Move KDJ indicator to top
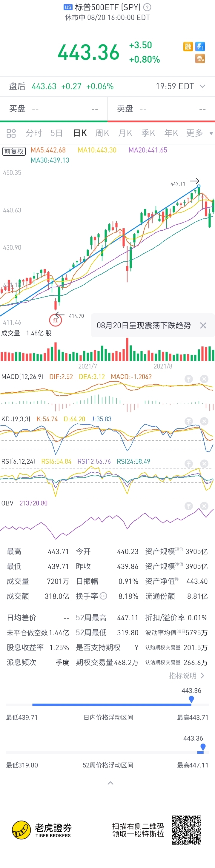 coord(189,421)
